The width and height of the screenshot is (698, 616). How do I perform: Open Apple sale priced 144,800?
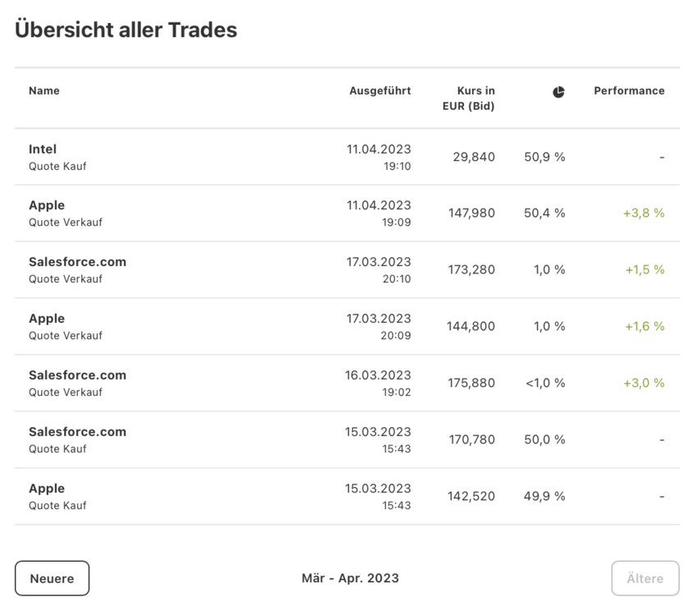coord(47,319)
